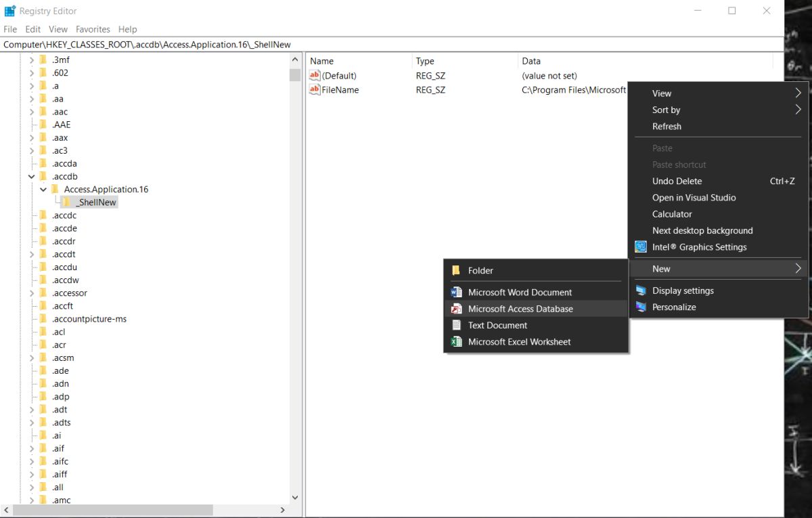
Task: Expand the .adts key
Action: (31, 423)
